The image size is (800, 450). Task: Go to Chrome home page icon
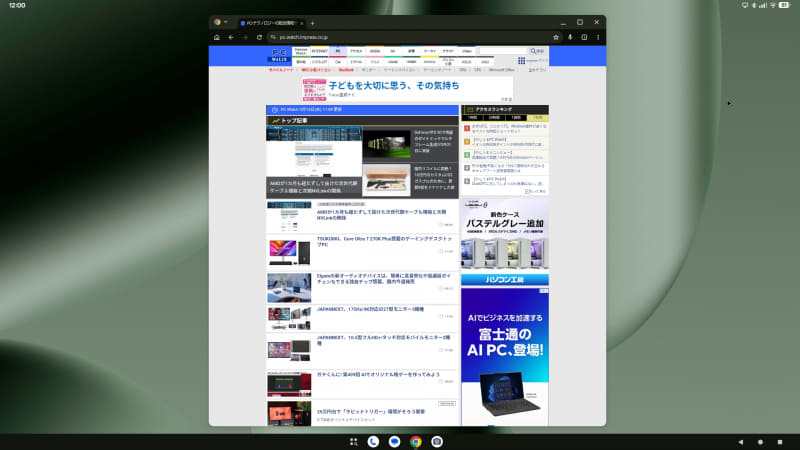[217, 37]
